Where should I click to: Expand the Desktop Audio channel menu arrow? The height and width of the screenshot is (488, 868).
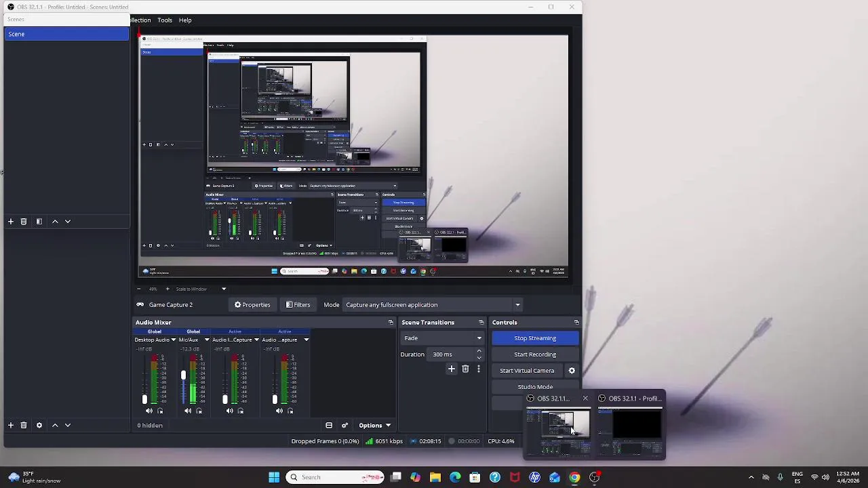[x=174, y=340]
